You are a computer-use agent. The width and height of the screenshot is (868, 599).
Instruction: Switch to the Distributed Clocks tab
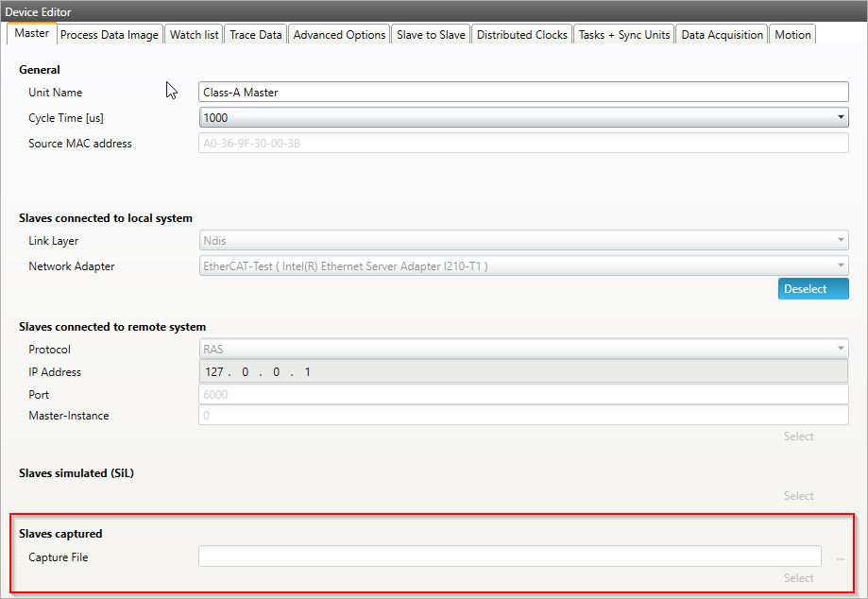click(521, 35)
